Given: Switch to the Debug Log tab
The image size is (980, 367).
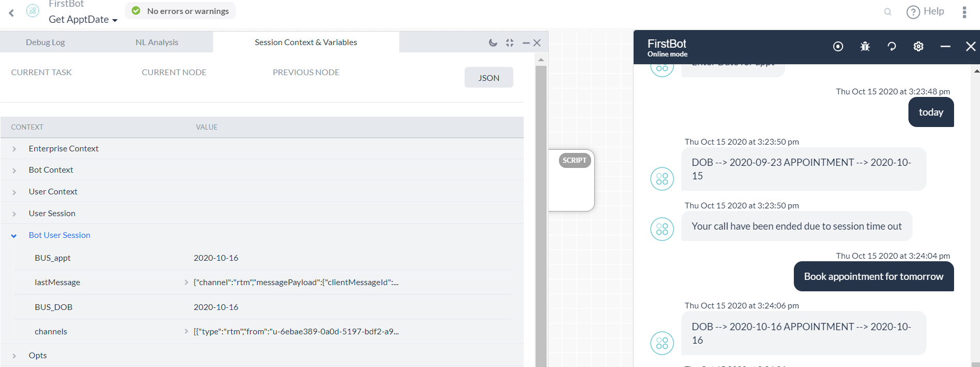Looking at the screenshot, I should click(x=46, y=43).
